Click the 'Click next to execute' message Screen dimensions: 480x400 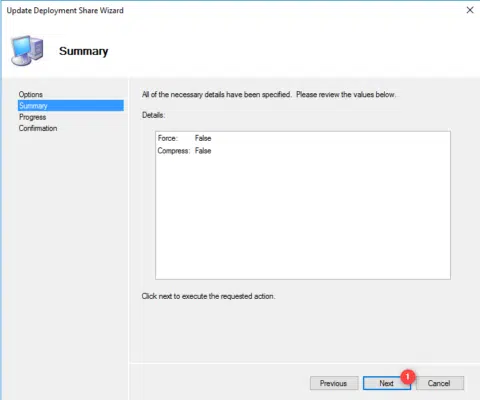208,296
